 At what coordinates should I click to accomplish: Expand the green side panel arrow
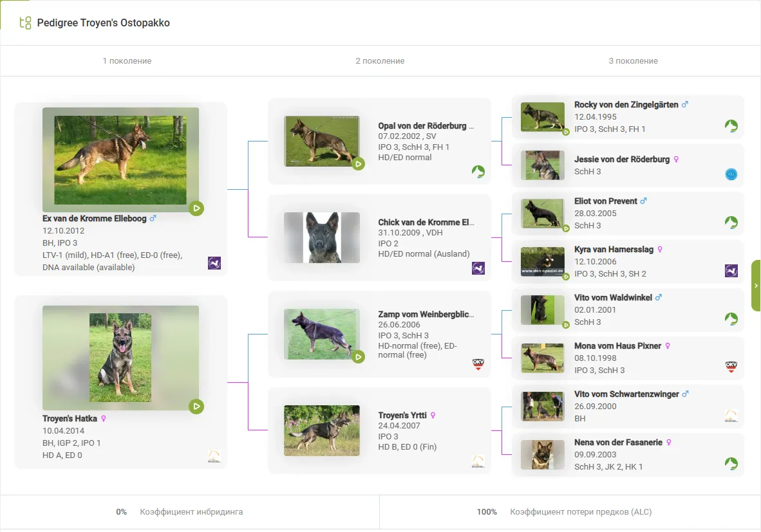pyautogui.click(x=756, y=286)
